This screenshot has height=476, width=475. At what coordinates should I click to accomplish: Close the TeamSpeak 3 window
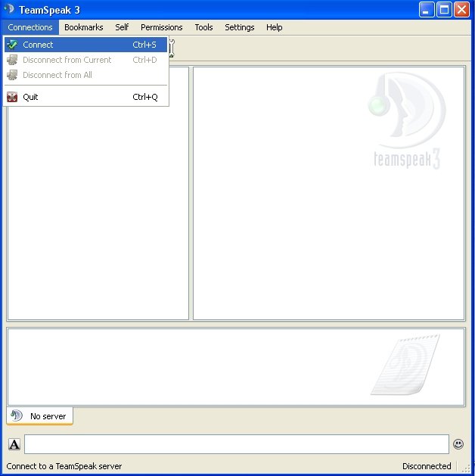(461, 10)
